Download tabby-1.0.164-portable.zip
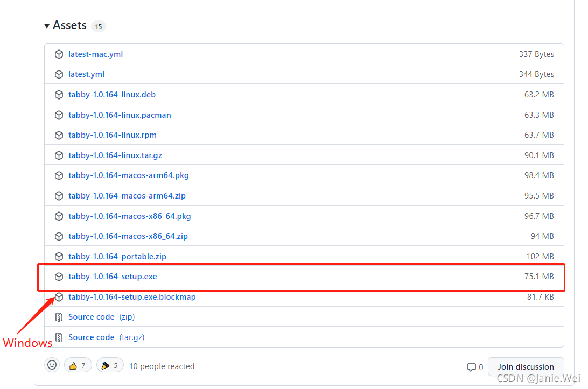The width and height of the screenshot is (588, 389). [117, 257]
